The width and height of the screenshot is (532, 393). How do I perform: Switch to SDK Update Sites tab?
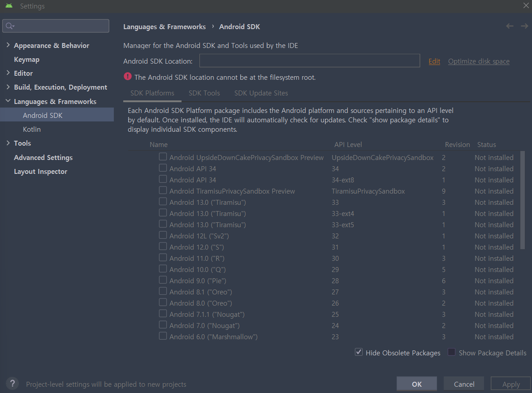261,93
